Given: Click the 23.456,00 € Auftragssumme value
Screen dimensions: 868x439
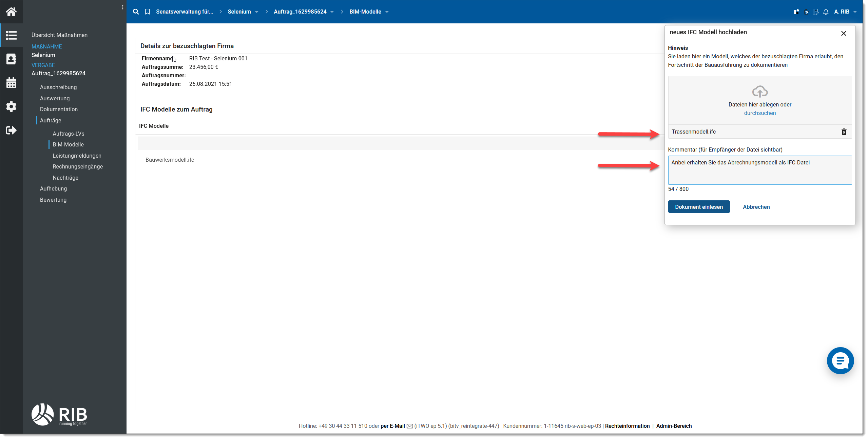Looking at the screenshot, I should tap(203, 67).
